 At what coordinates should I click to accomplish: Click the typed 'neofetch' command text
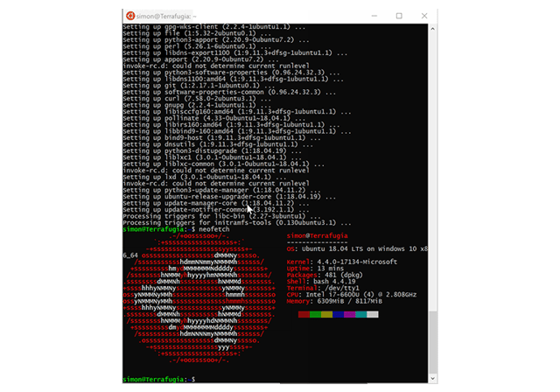pos(213,229)
